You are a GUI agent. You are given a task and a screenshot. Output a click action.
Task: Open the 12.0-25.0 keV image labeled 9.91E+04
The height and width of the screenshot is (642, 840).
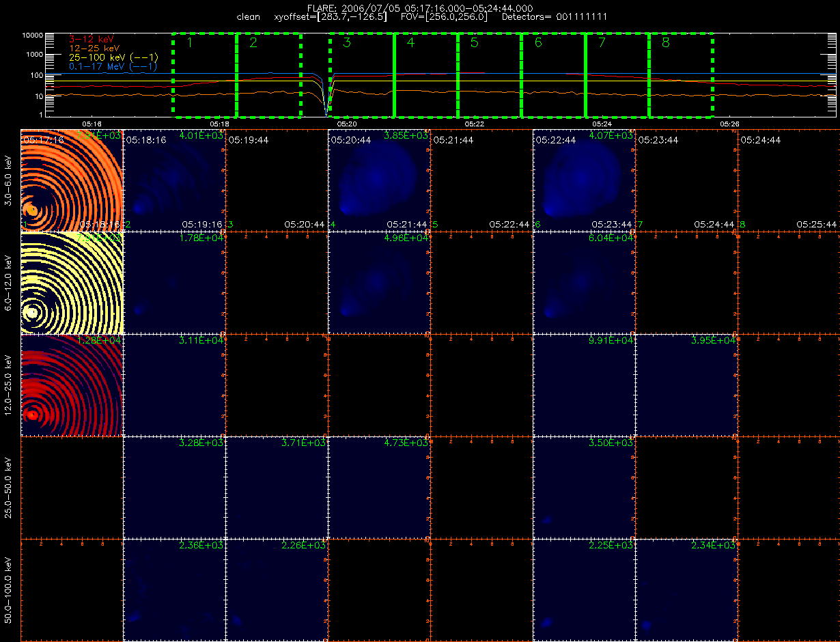584,385
